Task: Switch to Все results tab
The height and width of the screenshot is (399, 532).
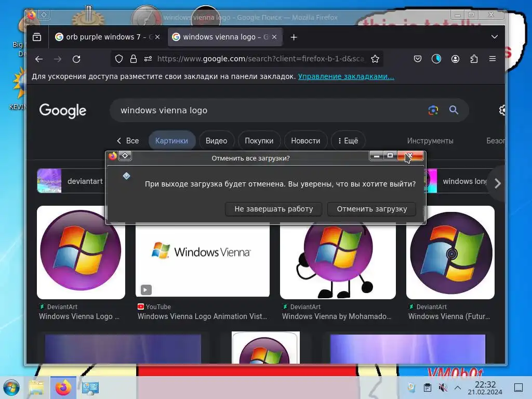Action: tap(128, 141)
